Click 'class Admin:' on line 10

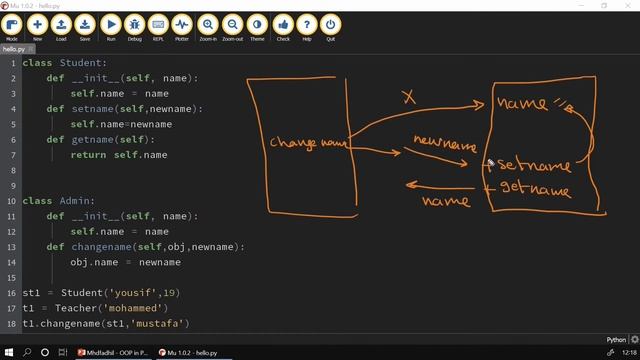pos(58,201)
